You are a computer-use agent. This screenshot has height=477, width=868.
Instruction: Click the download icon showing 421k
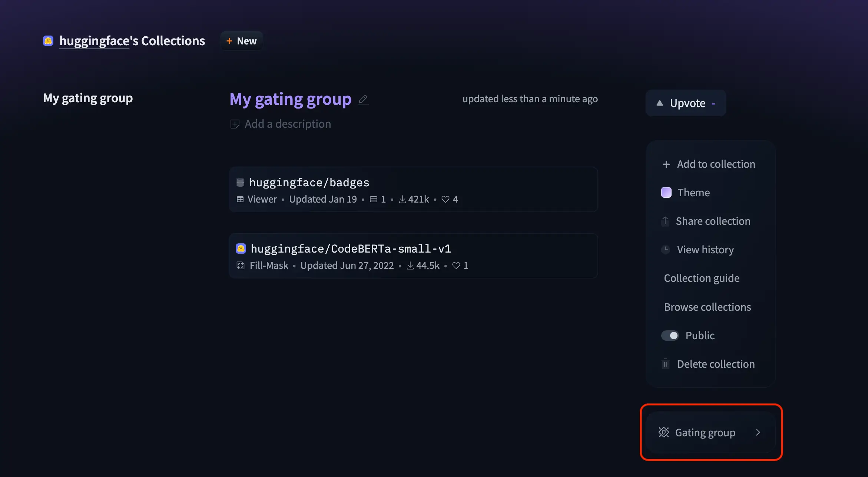click(402, 199)
